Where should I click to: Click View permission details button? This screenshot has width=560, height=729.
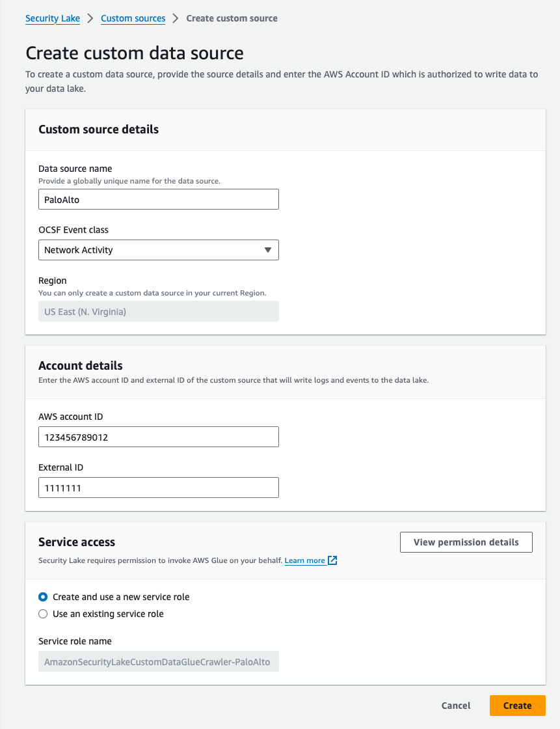466,542
